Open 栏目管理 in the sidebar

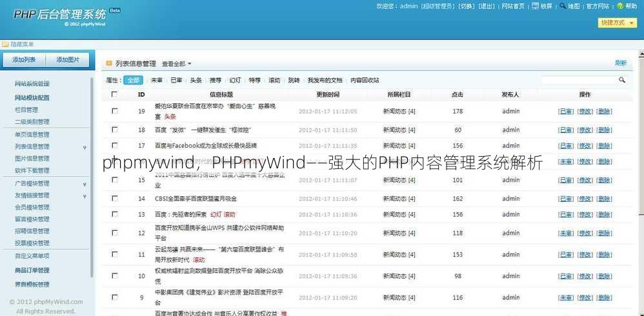(26, 110)
